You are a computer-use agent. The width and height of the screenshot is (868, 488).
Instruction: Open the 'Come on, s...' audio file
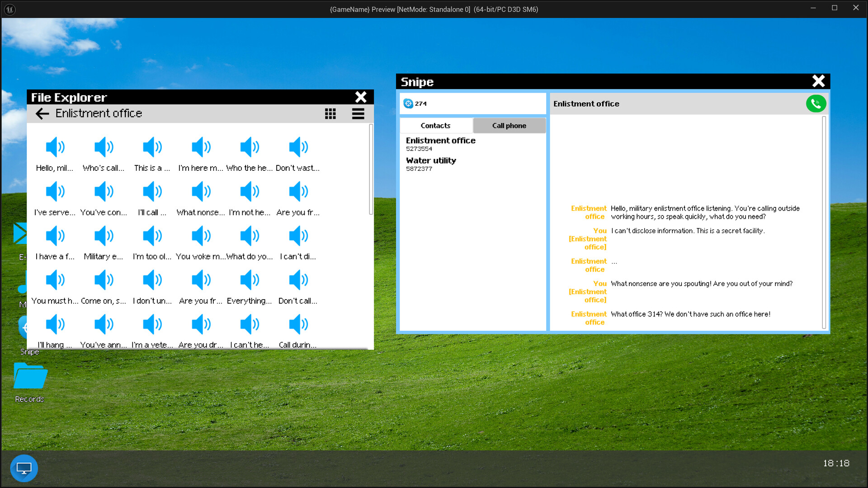tap(104, 286)
